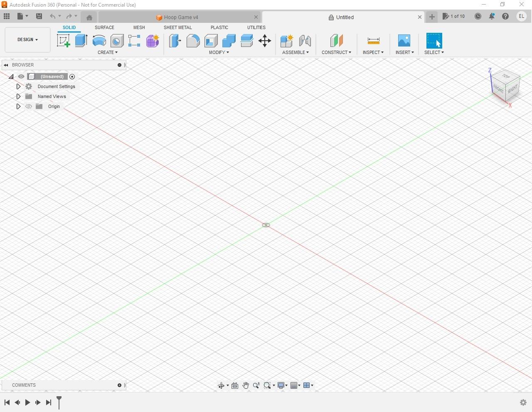Collapse the Browser panel with minus button
The image size is (532, 412).
(119, 65)
